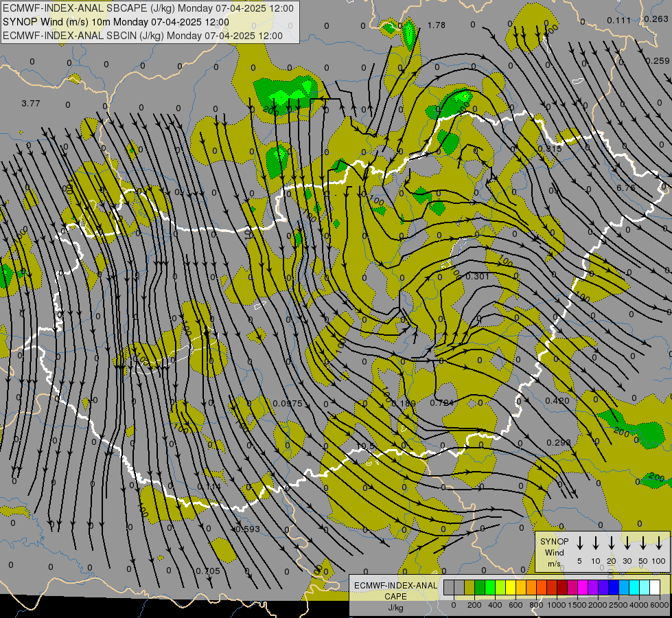Viewport: 672px width, 618px height.
Task: Click the SYNOP label in the wind legend
Action: (x=554, y=542)
